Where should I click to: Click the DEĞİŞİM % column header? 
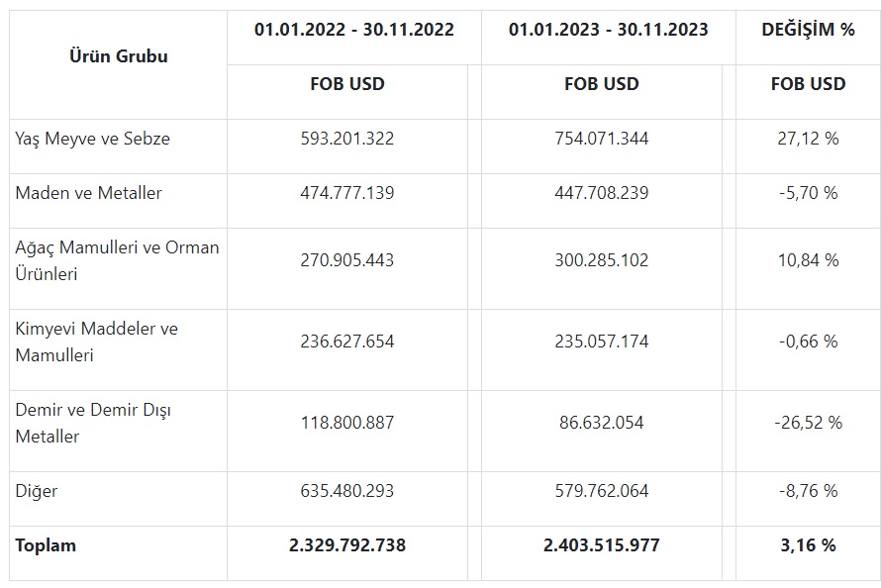coord(808,30)
